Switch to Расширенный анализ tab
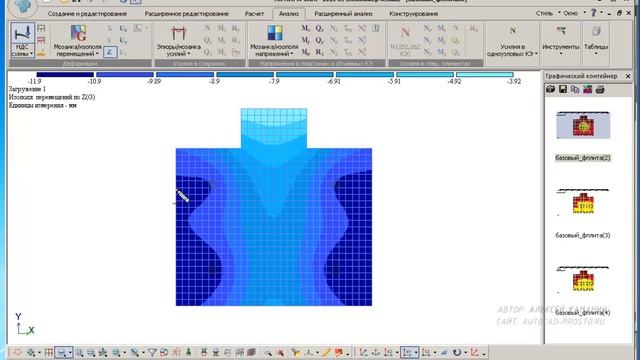 pyautogui.click(x=343, y=13)
